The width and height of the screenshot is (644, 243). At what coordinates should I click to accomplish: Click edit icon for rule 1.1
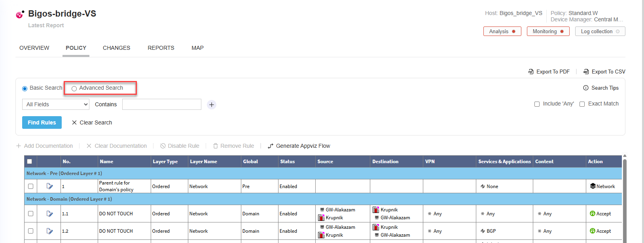(x=49, y=214)
